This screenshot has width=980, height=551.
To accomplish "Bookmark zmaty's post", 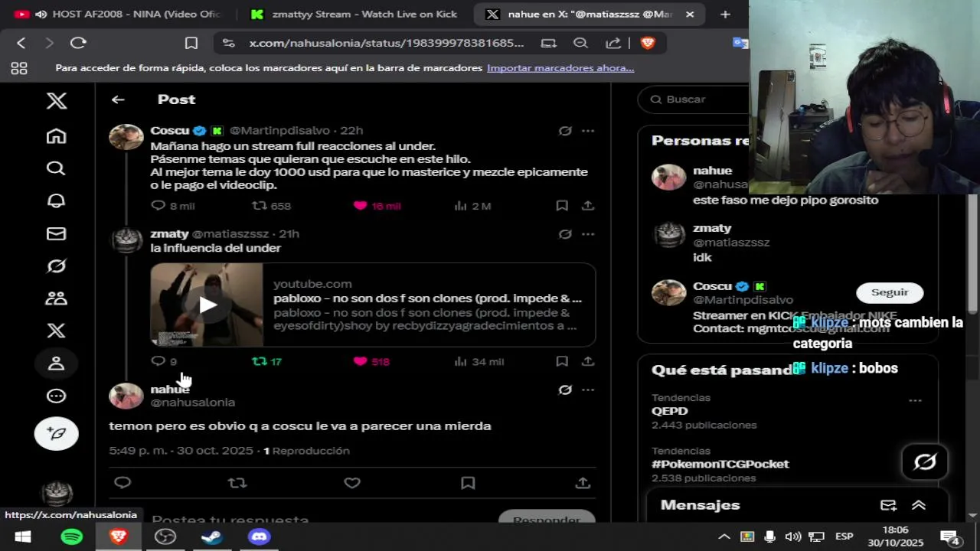I will [562, 360].
